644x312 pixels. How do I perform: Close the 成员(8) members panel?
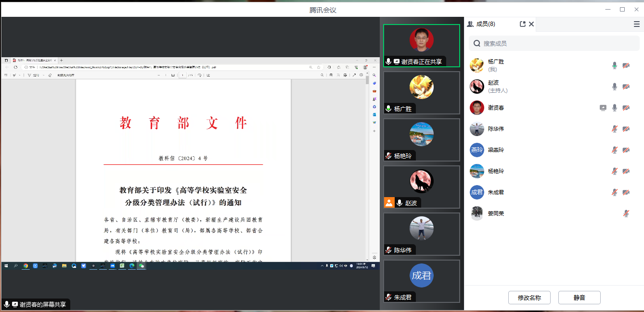(531, 24)
